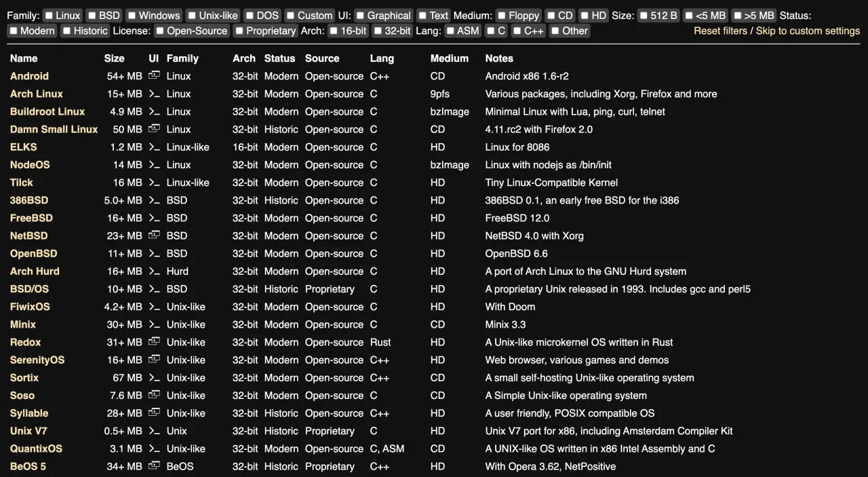This screenshot has width=868, height=477.
Task: Select the SerenityOS link
Action: coord(37,360)
